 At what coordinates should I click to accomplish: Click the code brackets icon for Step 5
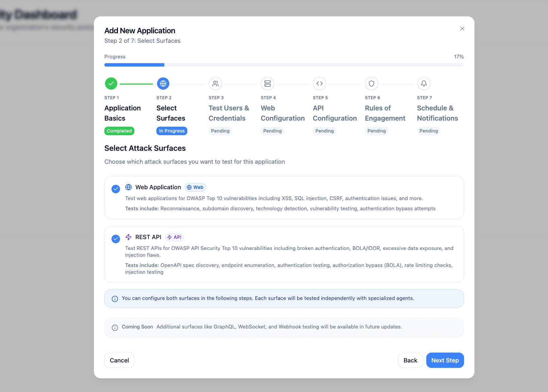tap(320, 84)
